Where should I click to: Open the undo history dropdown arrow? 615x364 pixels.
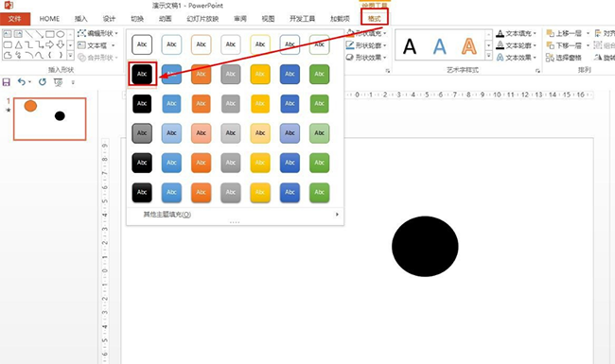point(30,82)
